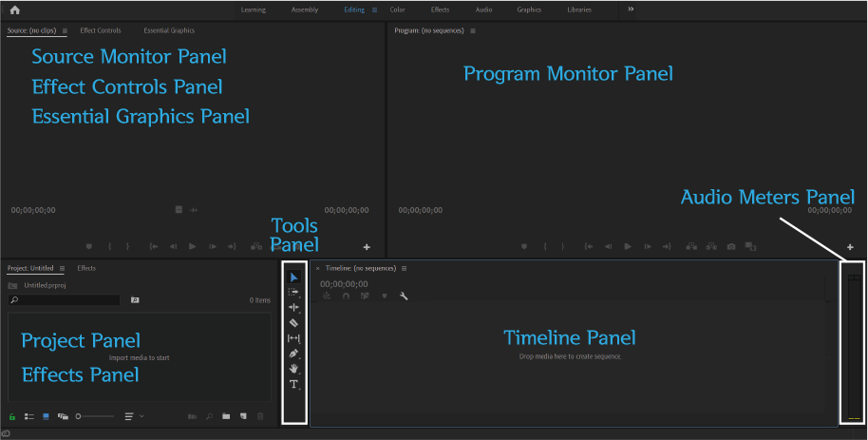Switch to the Assembly workspace
This screenshot has height=440, width=868.
pos(305,10)
